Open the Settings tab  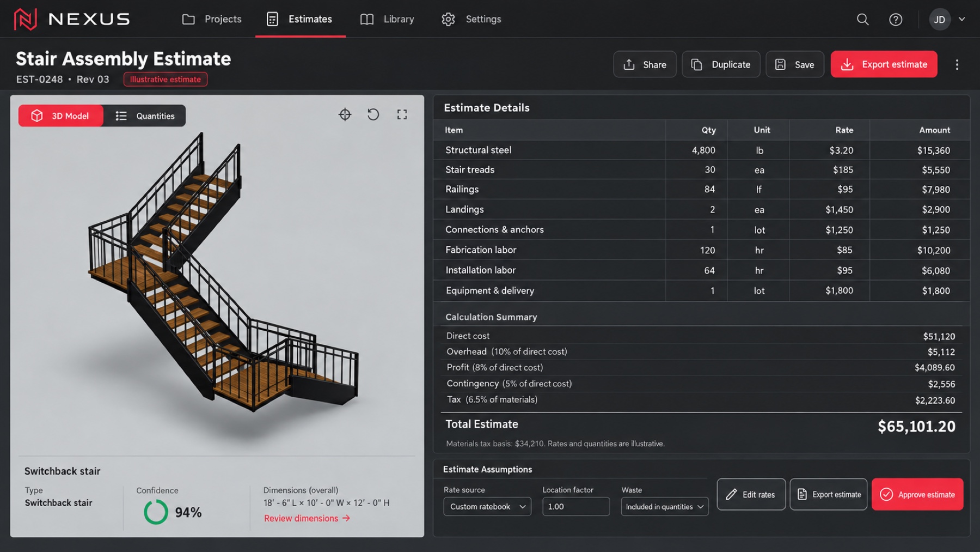coord(471,19)
